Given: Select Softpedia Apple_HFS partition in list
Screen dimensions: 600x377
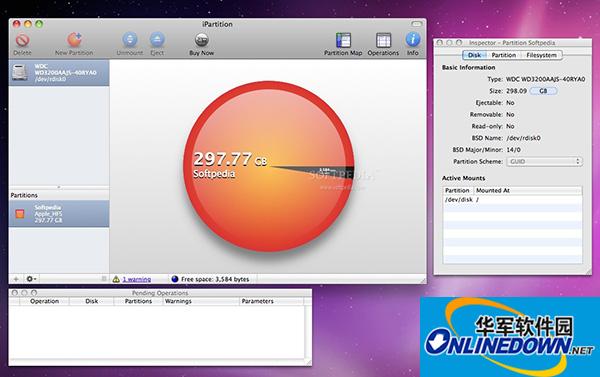Looking at the screenshot, I should point(59,214).
